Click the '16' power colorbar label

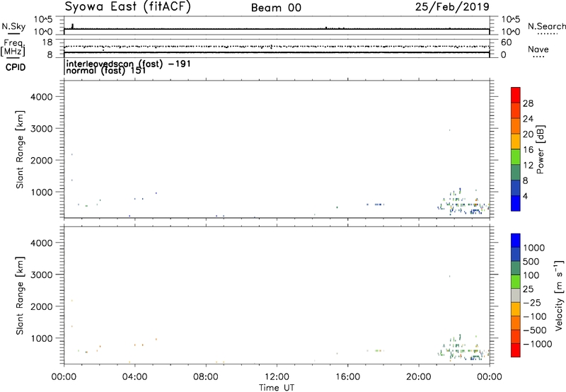(x=528, y=150)
